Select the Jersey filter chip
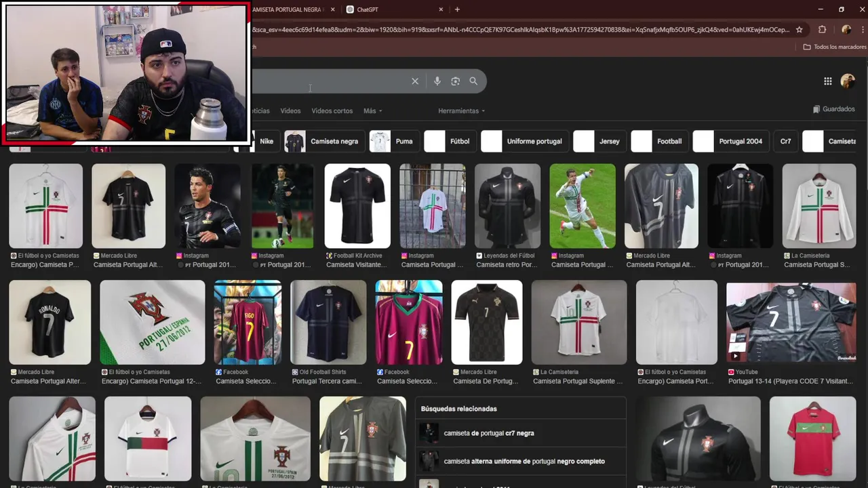The image size is (868, 488). (599, 141)
